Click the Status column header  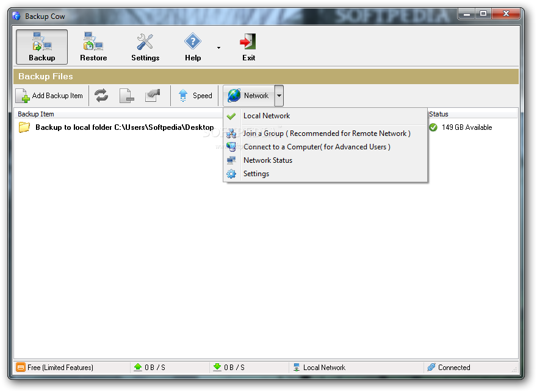(x=472, y=114)
